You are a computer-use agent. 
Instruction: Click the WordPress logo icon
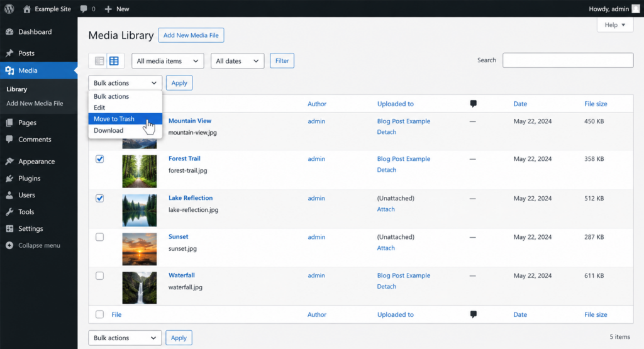coord(9,9)
